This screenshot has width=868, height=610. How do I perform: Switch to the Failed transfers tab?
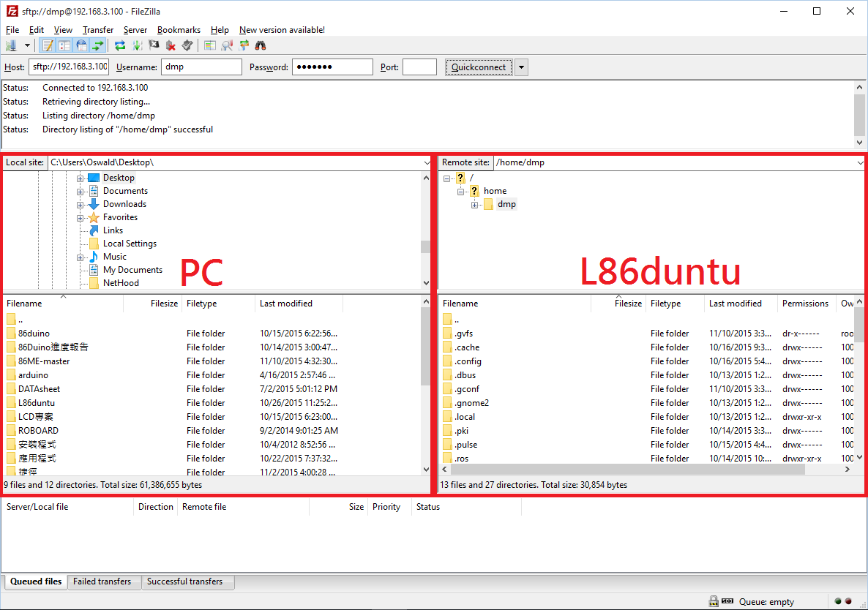[102, 581]
